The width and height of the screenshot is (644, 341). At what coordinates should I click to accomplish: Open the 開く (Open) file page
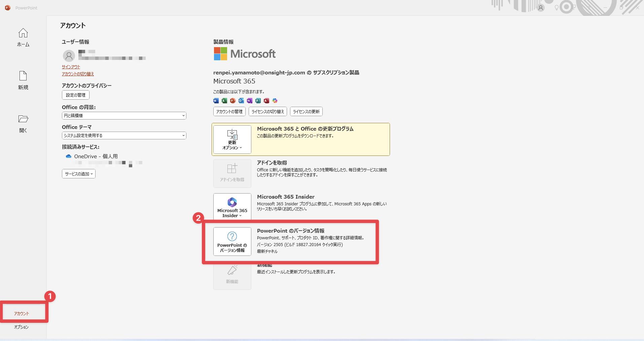[23, 124]
